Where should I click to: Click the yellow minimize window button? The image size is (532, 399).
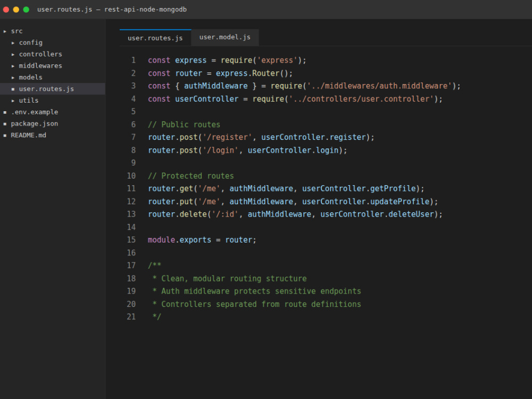(x=16, y=10)
